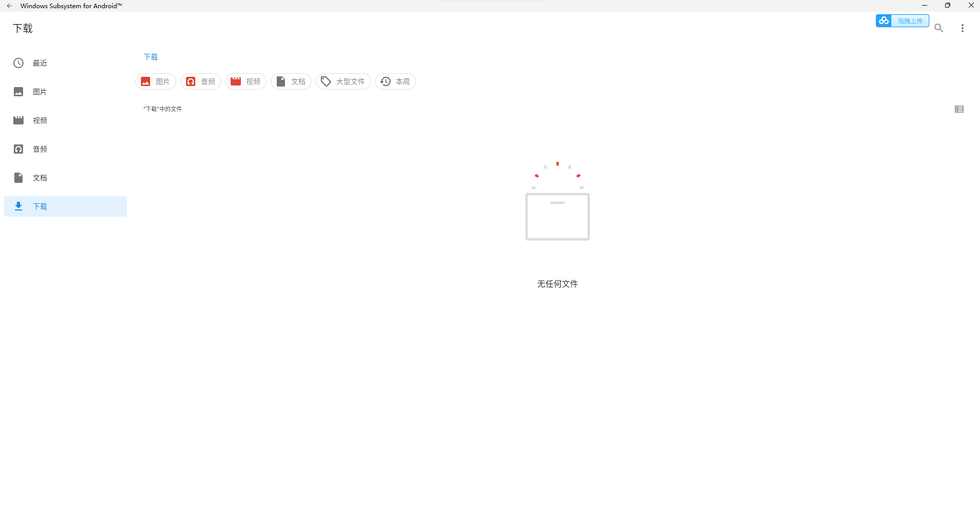Select 图片 (Images) in the sidebar
This screenshot has width=980, height=528.
[40, 92]
